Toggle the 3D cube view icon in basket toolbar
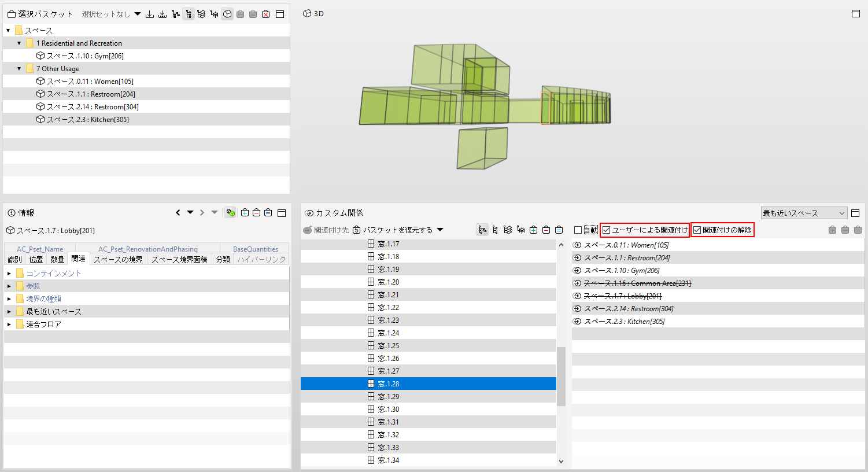Viewport: 868px width, 472px height. (x=227, y=14)
